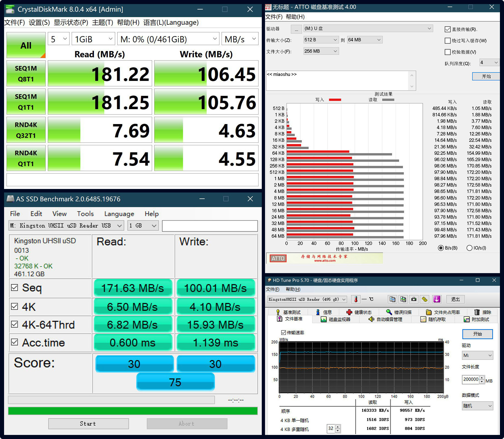Open HD Tune options via the gear icon
Screen dimensions: 504x439
(x=425, y=299)
